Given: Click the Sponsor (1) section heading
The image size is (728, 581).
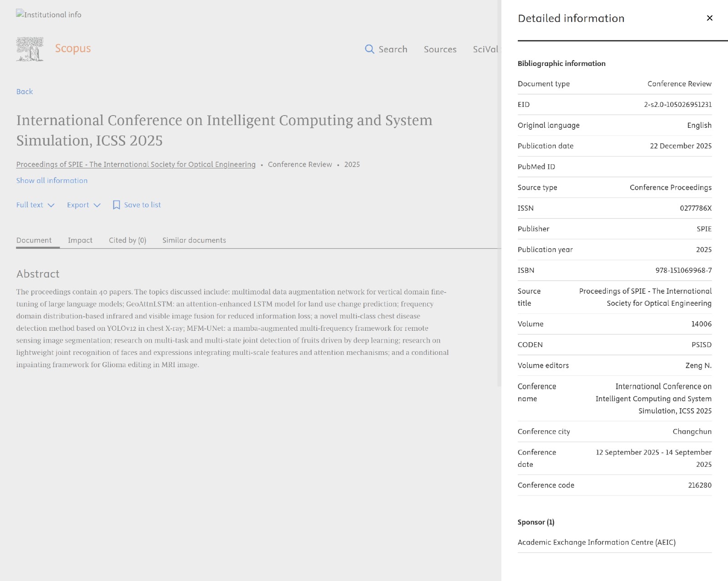Looking at the screenshot, I should point(536,522).
